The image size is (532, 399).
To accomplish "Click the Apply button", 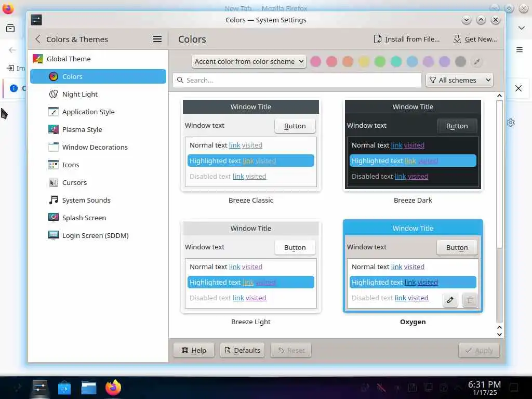I will 478,350.
